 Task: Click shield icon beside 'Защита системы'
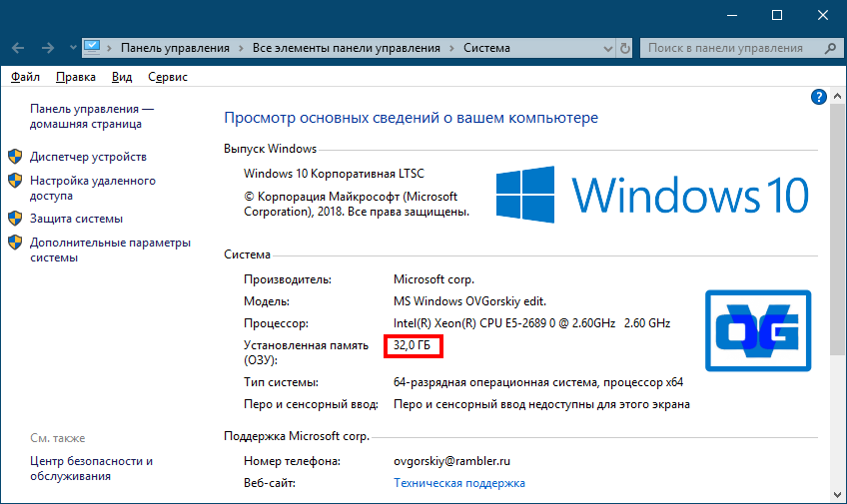[x=15, y=219]
